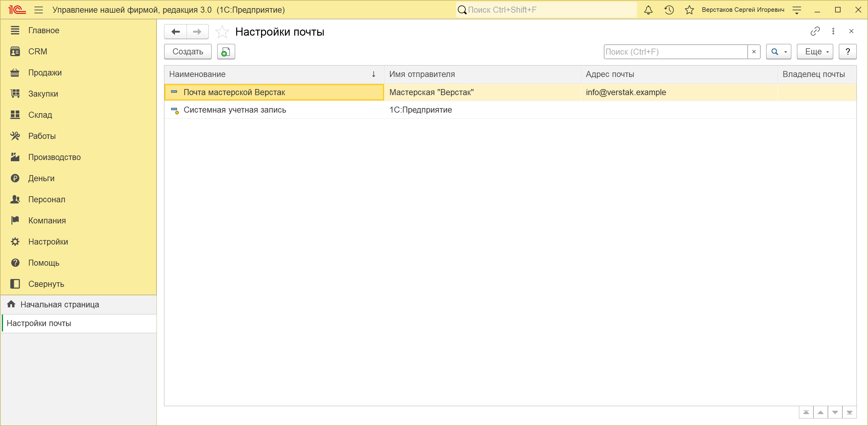Image resolution: width=868 pixels, height=426 pixels.
Task: Jump to the last list row
Action: point(850,412)
